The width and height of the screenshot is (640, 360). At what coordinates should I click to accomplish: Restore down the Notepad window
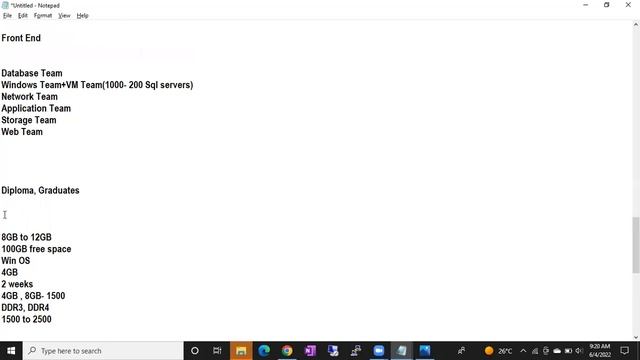coord(607,5)
